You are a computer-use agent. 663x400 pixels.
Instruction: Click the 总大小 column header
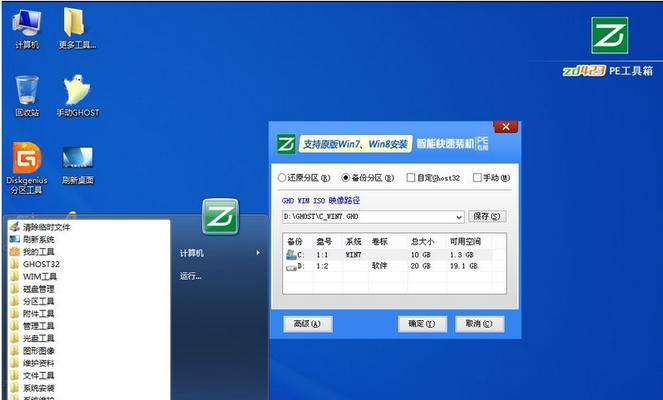tap(422, 242)
